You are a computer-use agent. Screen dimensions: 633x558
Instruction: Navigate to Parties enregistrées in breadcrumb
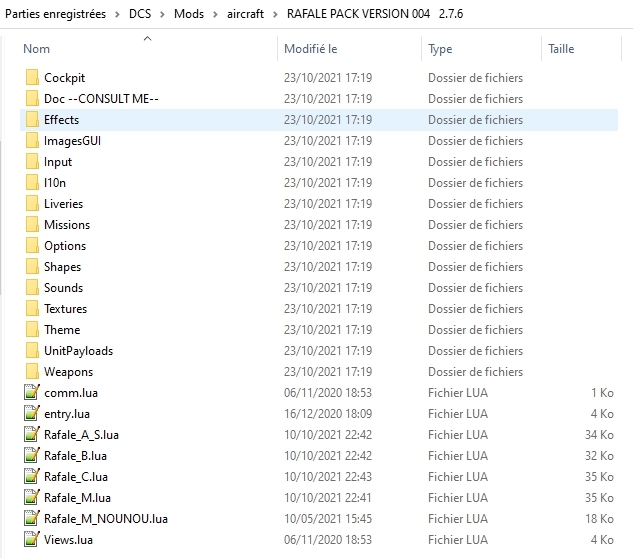[x=55, y=14]
